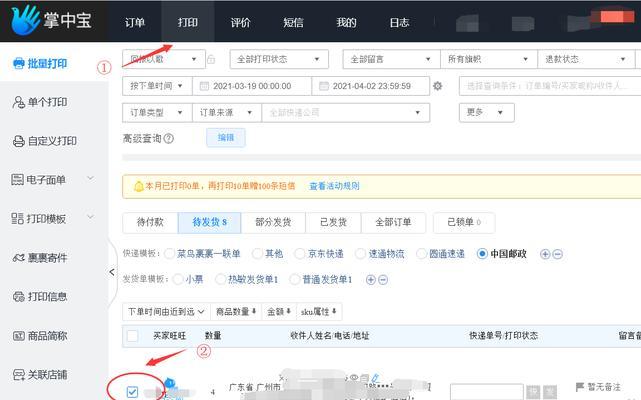Select 自定义打印 icon in sidebar

point(18,141)
